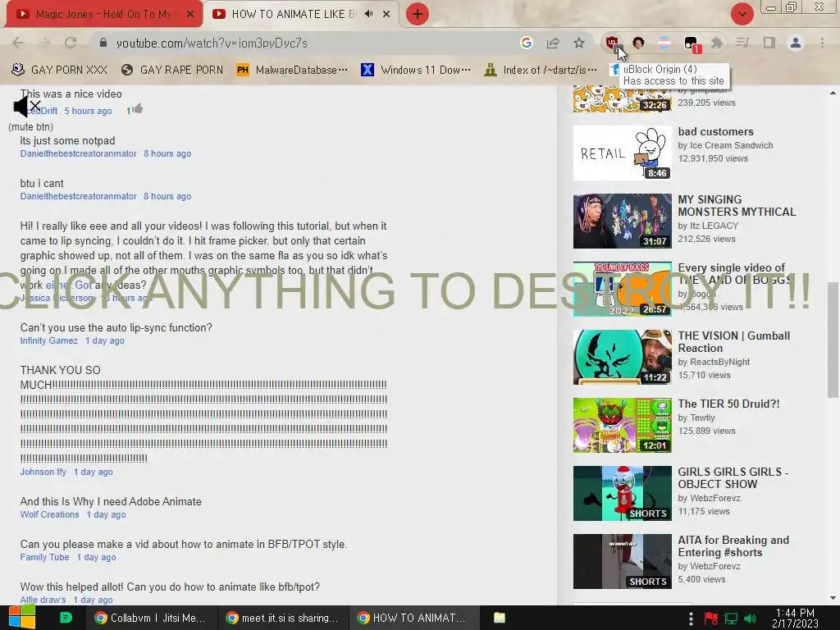Screen dimensions: 840x630
Task: Open Alfie draw's commenter profile
Action: pyautogui.click(x=43, y=600)
